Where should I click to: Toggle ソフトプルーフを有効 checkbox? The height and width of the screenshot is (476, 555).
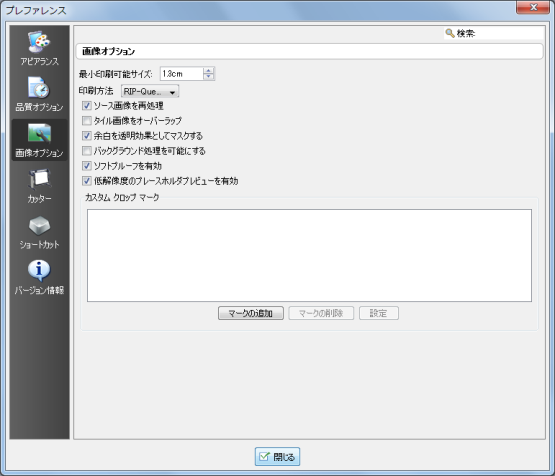point(87,166)
